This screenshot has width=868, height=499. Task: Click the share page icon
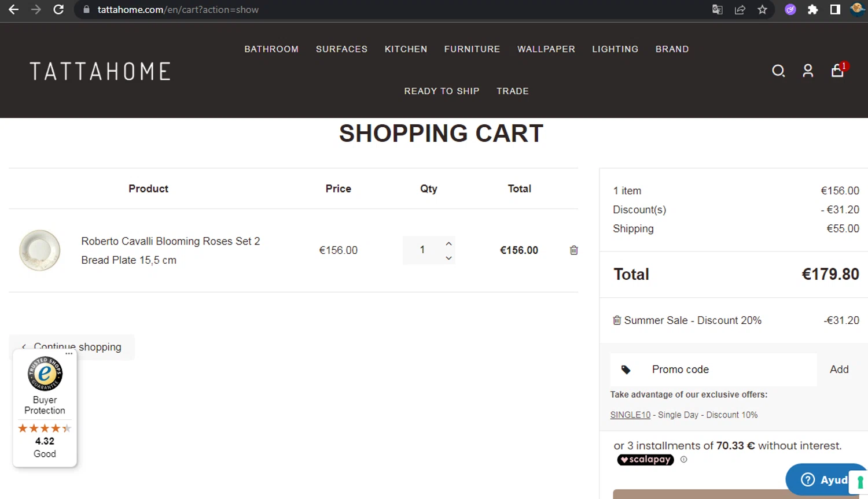(x=740, y=10)
